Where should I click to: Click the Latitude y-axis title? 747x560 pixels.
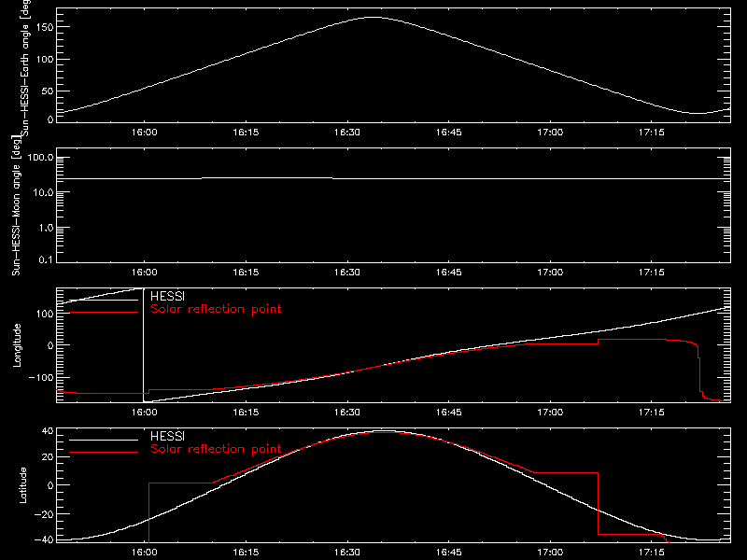[22, 485]
